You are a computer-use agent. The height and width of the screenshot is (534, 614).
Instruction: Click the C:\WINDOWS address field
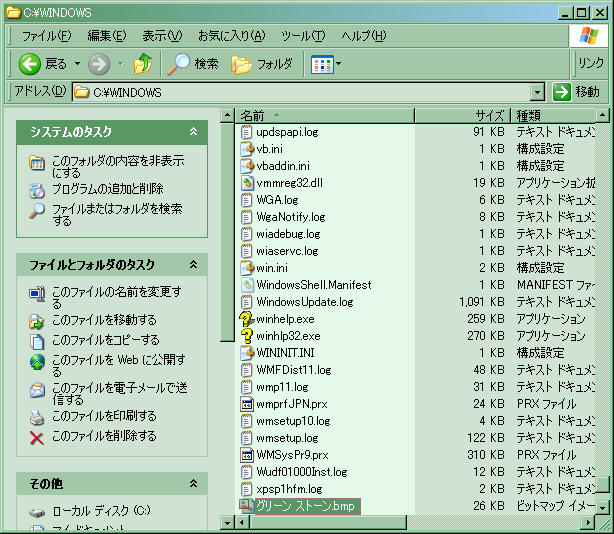[302, 92]
